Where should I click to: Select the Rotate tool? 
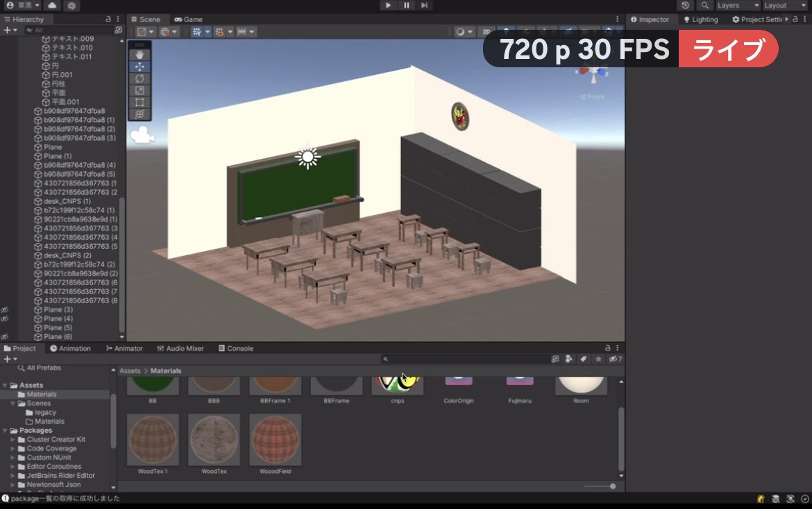coord(139,78)
